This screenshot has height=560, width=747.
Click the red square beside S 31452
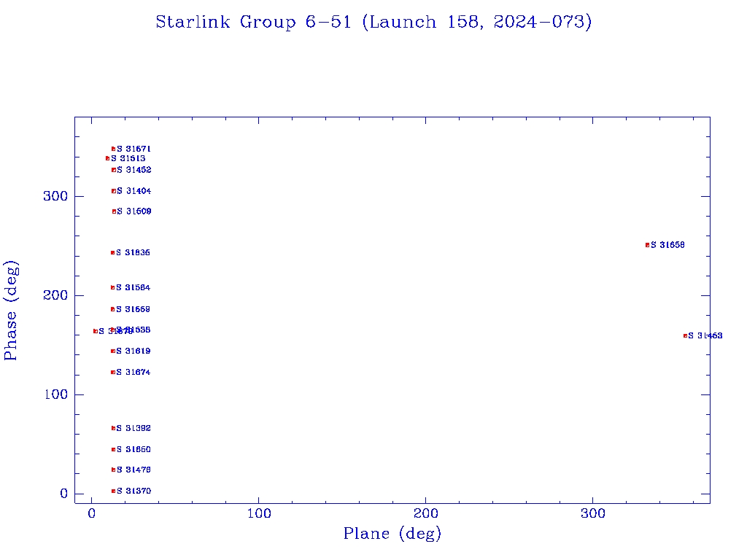(x=113, y=170)
